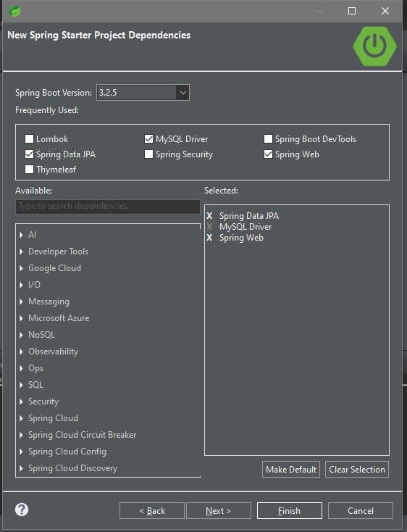Check the Spring Security dependency
This screenshot has width=407, height=532.
(148, 154)
